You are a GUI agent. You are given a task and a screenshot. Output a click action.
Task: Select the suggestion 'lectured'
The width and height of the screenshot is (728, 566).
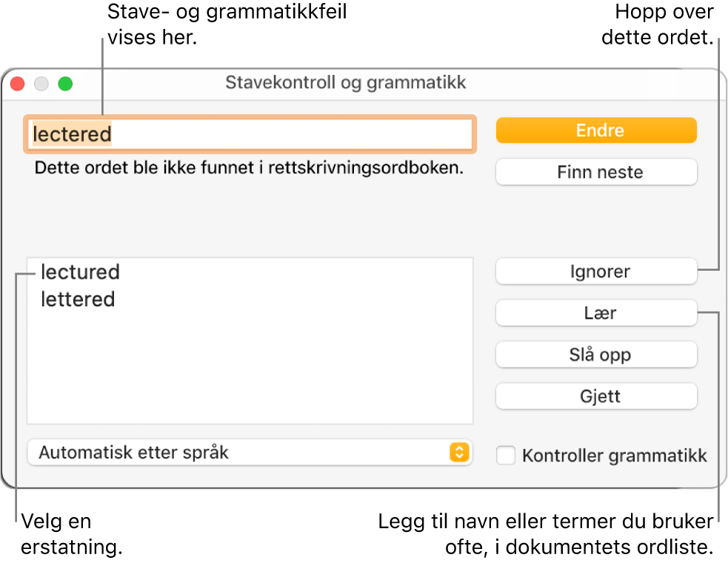coord(80,272)
